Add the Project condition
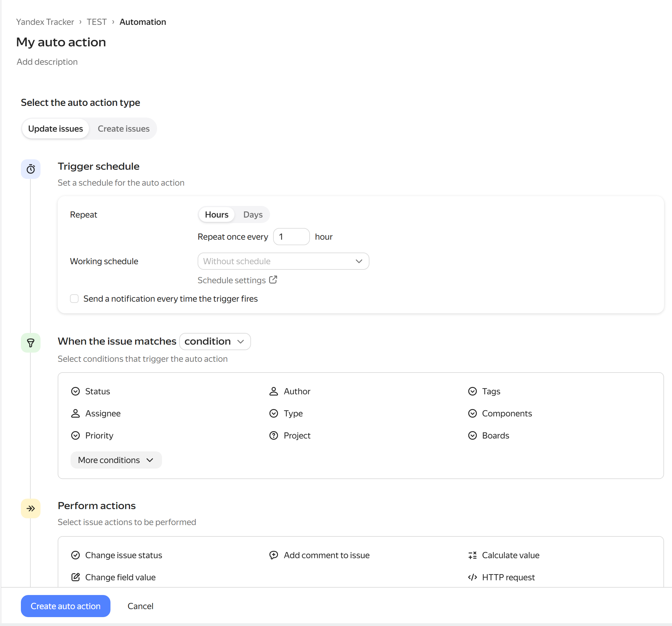 [x=290, y=435]
